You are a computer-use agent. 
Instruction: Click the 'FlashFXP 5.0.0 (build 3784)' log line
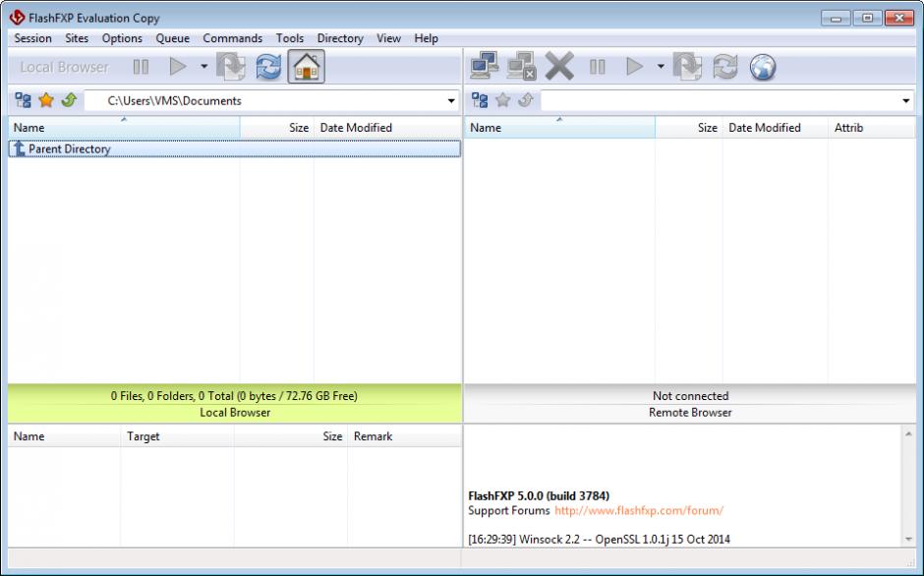pos(539,495)
